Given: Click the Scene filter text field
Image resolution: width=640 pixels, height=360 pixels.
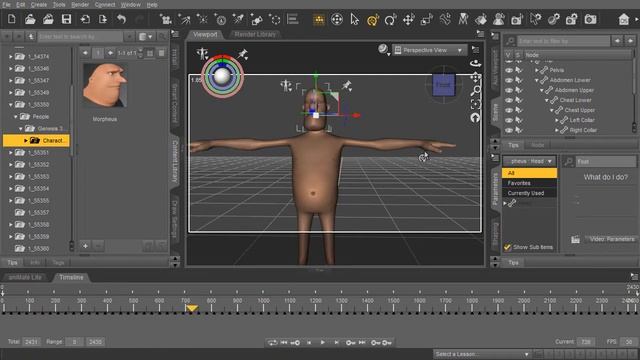Looking at the screenshot, I should click(564, 41).
